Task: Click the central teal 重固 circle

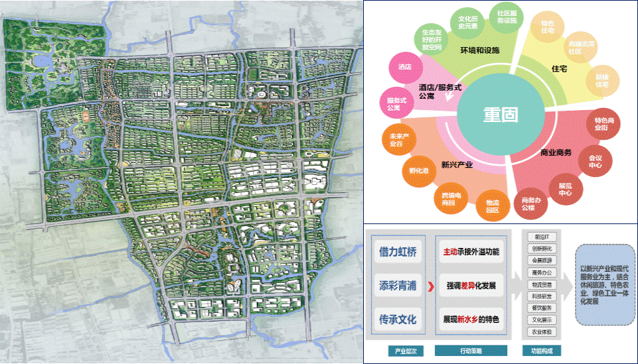Action: (500, 114)
